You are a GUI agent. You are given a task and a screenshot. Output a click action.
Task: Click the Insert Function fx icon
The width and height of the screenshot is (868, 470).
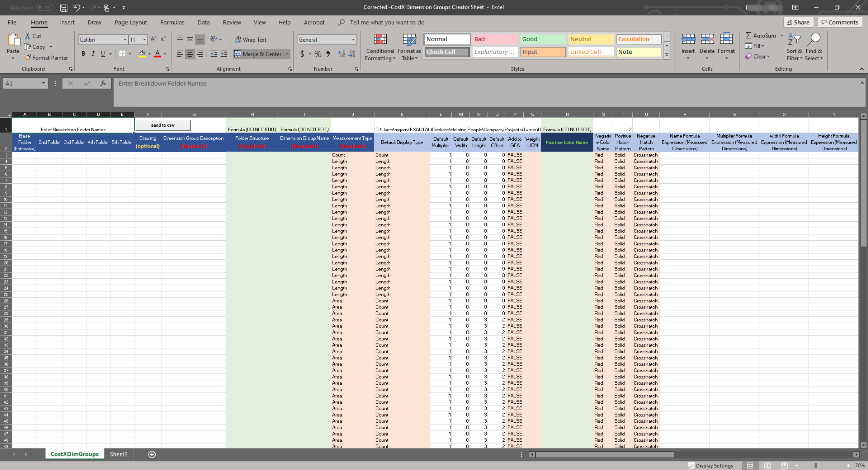pyautogui.click(x=103, y=83)
